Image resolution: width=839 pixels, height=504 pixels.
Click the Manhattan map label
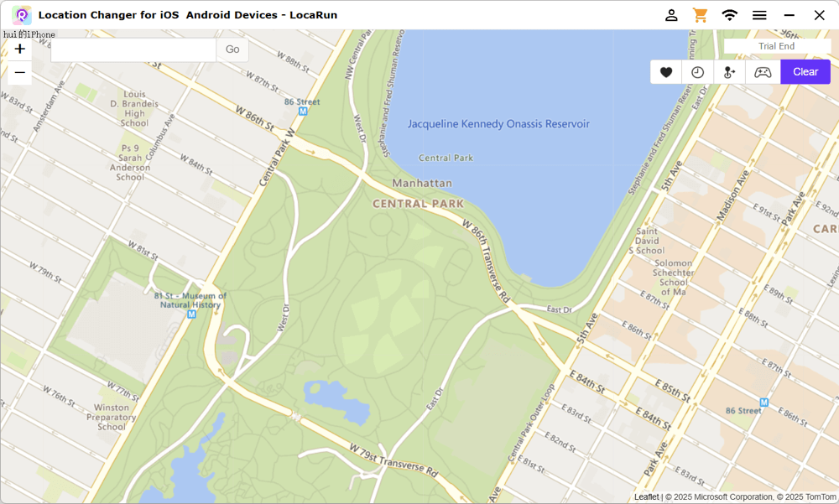(x=422, y=183)
